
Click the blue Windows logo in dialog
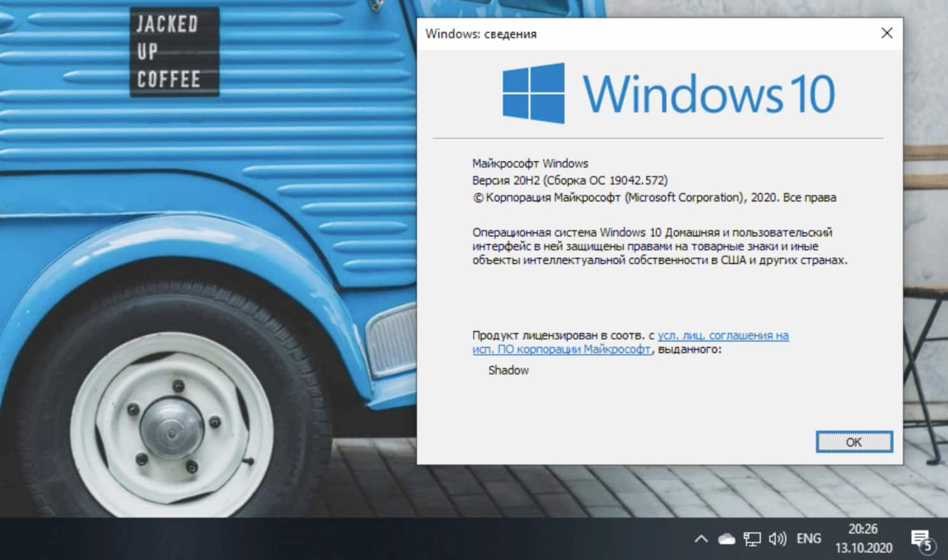pos(534,93)
